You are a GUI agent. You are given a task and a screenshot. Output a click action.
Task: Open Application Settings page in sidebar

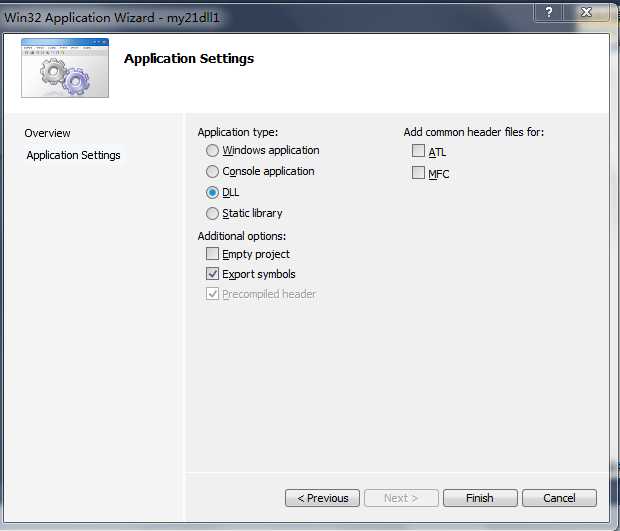tap(74, 155)
